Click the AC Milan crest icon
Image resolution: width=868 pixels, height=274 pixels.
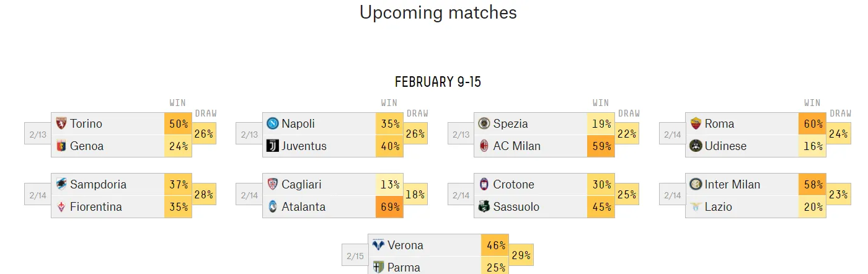click(x=484, y=146)
